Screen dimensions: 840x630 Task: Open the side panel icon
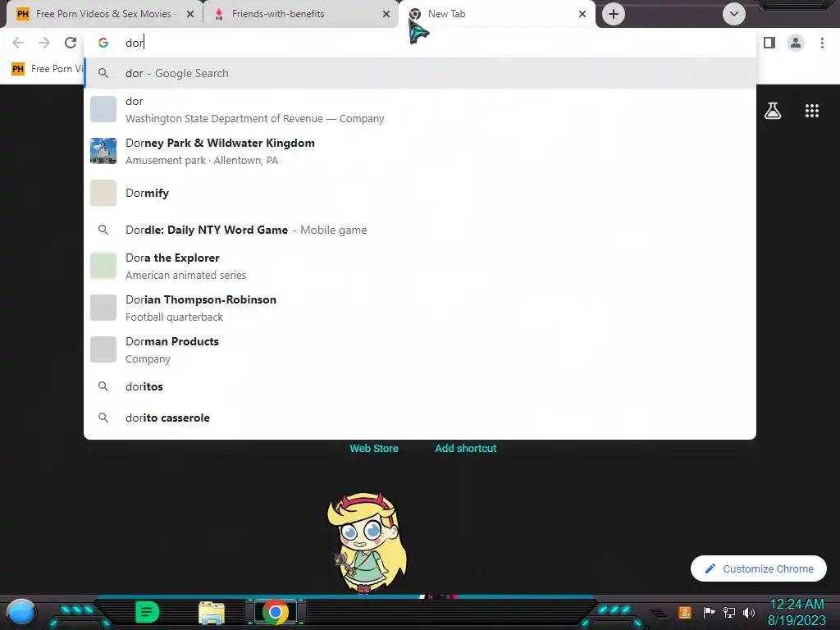click(769, 43)
